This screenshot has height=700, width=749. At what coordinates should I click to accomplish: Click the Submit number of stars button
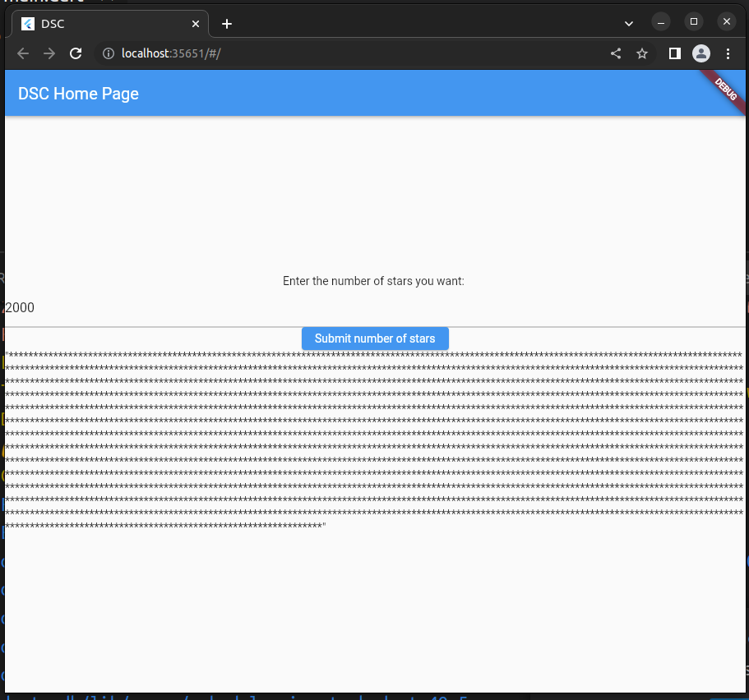374,338
